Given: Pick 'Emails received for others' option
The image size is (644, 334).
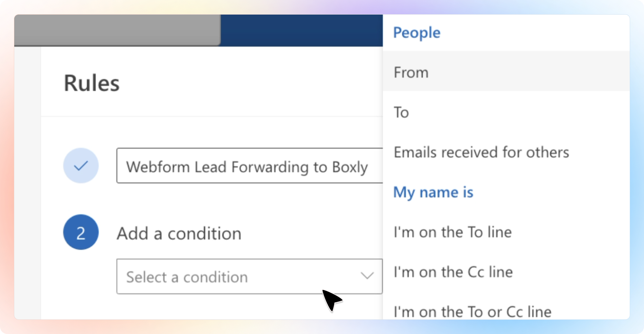Looking at the screenshot, I should coord(481,152).
